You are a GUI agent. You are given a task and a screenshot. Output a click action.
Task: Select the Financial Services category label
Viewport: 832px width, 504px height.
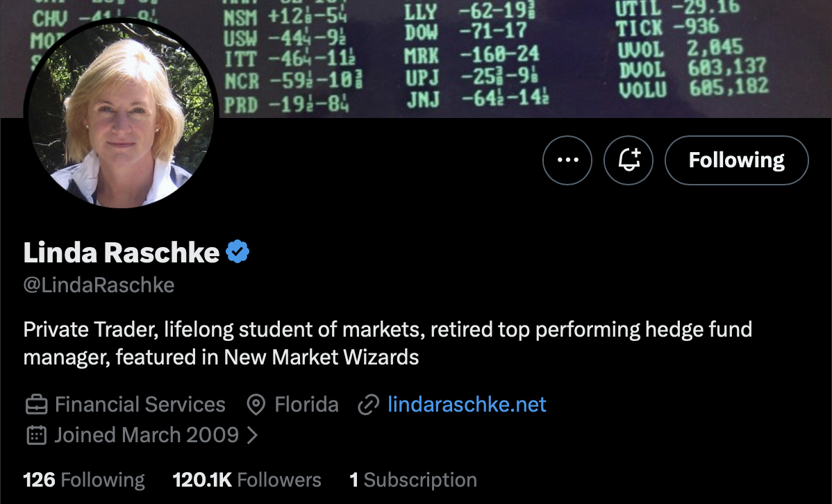pyautogui.click(x=140, y=405)
